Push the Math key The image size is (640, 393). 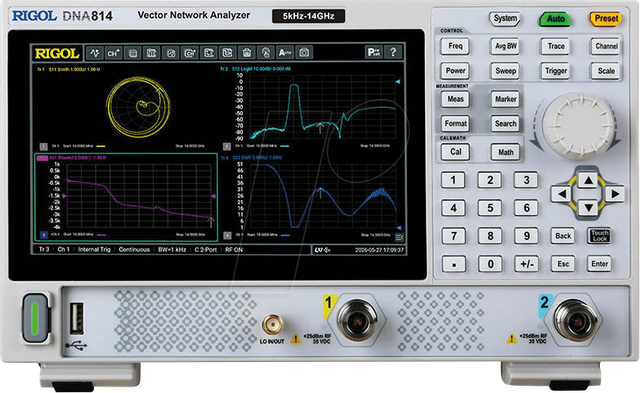click(x=506, y=152)
